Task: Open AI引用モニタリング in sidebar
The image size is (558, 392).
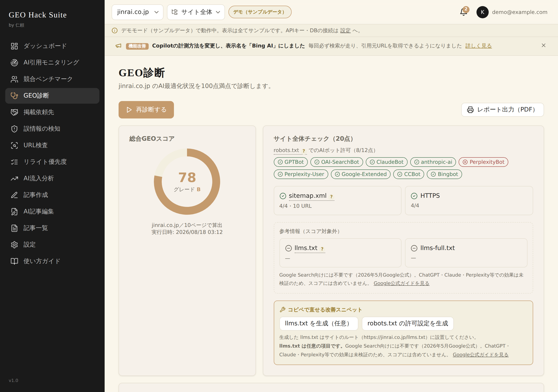Action: 52,63
